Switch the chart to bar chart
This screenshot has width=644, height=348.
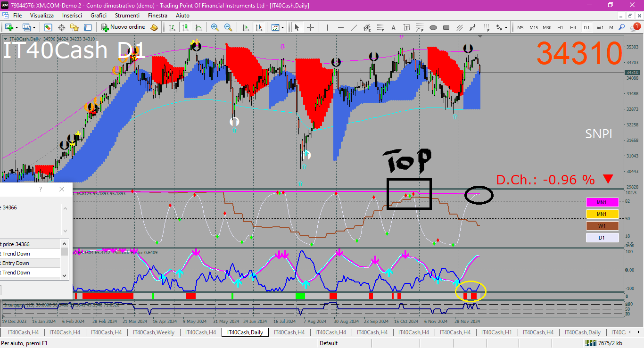[x=172, y=27]
